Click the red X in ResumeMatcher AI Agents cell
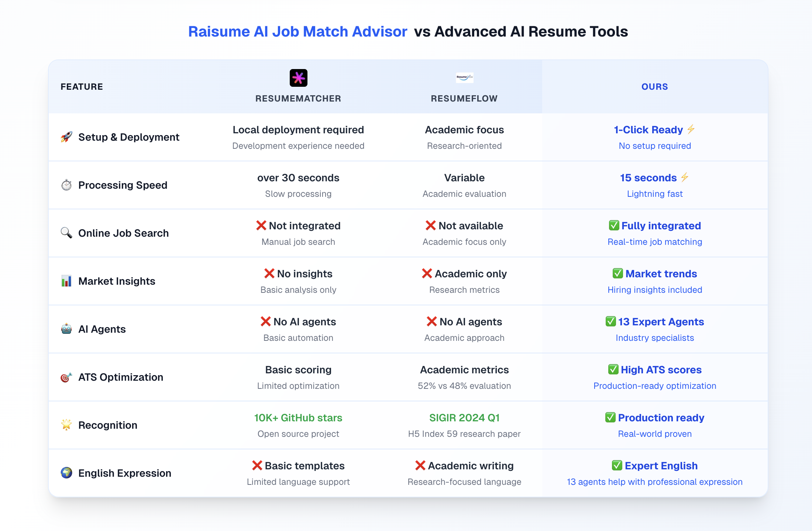This screenshot has height=531, width=812. click(x=265, y=321)
